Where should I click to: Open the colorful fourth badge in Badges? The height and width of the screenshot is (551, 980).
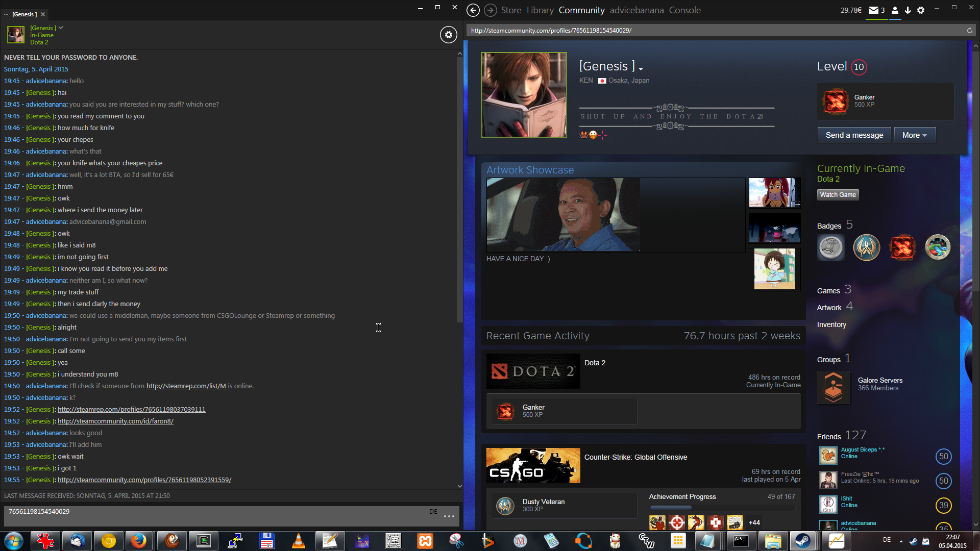click(938, 247)
